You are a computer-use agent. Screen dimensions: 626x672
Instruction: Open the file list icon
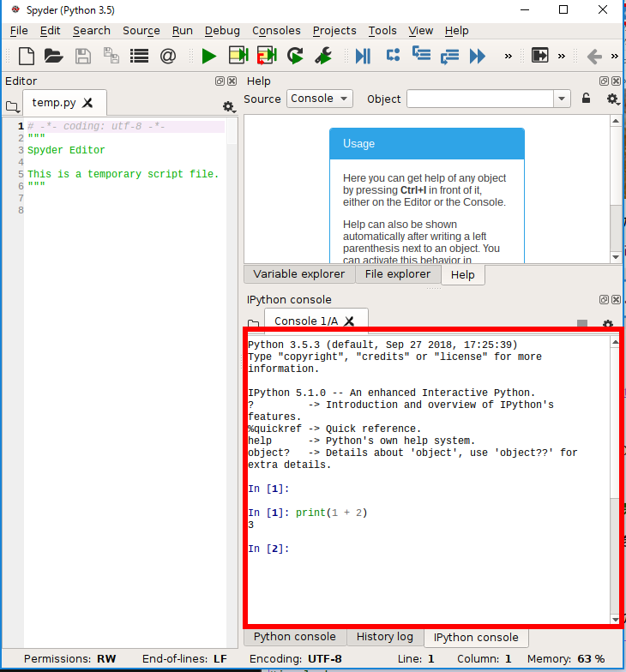point(139,57)
